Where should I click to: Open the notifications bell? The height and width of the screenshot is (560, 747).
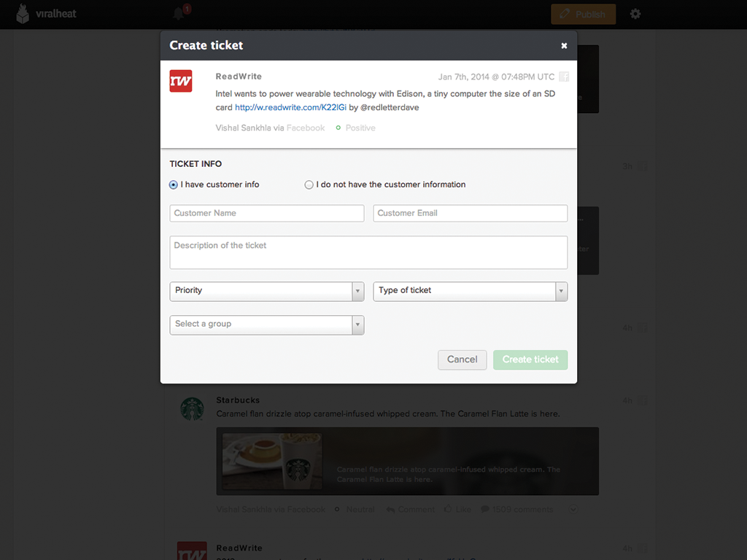click(x=179, y=14)
